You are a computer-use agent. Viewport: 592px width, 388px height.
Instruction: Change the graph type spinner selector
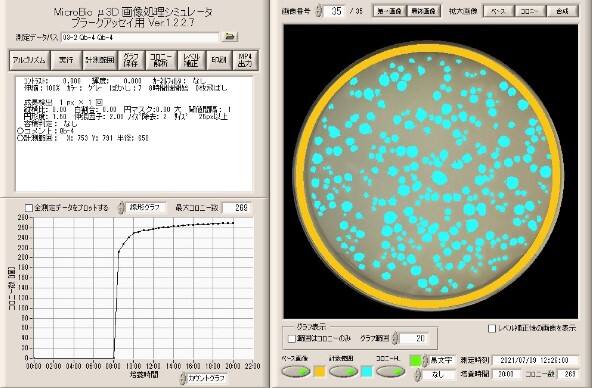point(121,208)
